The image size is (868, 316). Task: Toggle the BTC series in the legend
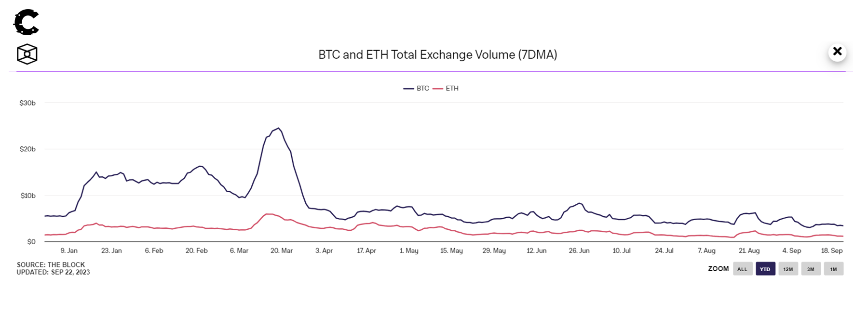[x=417, y=88]
